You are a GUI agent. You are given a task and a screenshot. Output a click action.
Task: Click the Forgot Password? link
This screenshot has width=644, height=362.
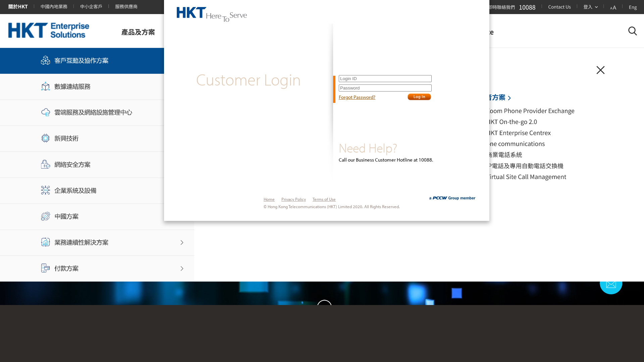pyautogui.click(x=357, y=97)
